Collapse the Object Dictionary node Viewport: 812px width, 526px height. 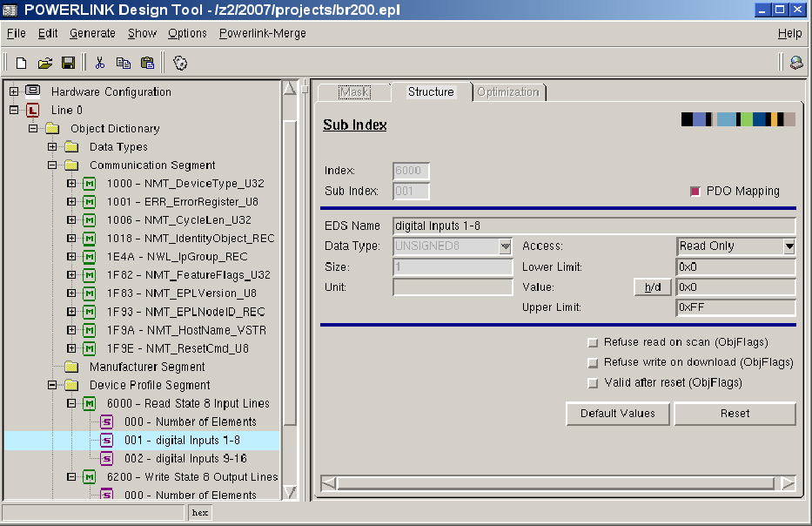click(33, 128)
